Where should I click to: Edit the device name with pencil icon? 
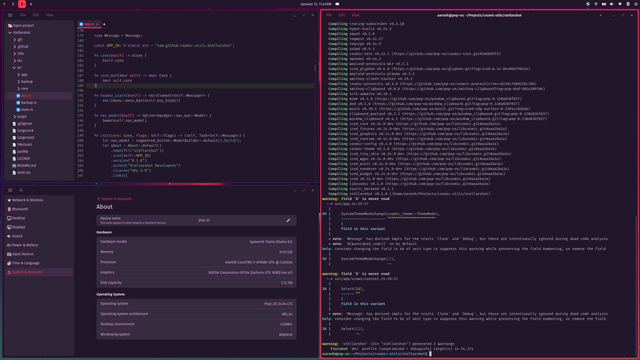pyautogui.click(x=288, y=220)
